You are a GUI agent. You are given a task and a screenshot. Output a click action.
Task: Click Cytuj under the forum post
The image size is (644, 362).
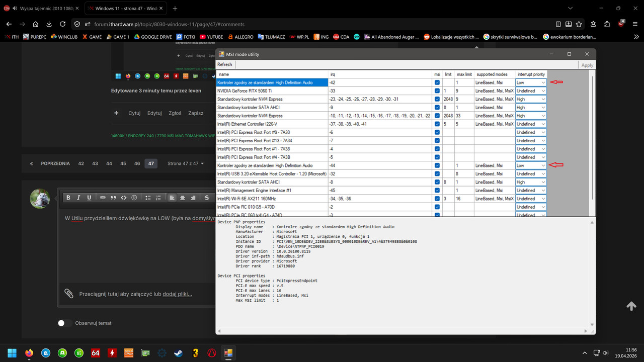(134, 113)
